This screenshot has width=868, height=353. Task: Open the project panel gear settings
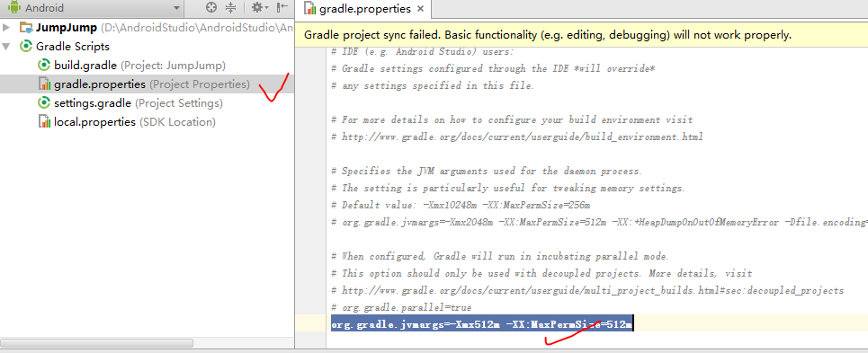click(257, 8)
